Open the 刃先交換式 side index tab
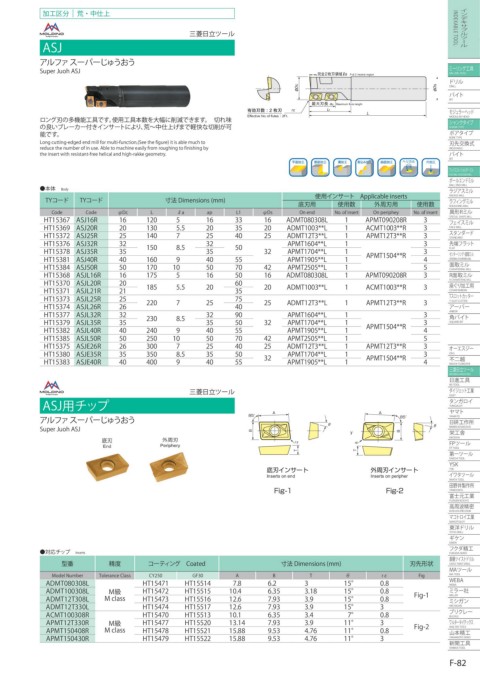The width and height of the screenshot is (480, 677). pyautogui.click(x=464, y=145)
